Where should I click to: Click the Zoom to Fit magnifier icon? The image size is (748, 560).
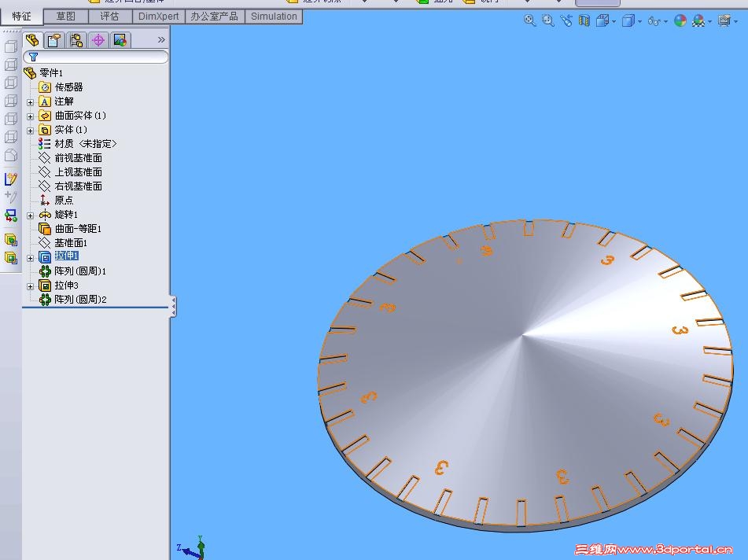pyautogui.click(x=529, y=20)
